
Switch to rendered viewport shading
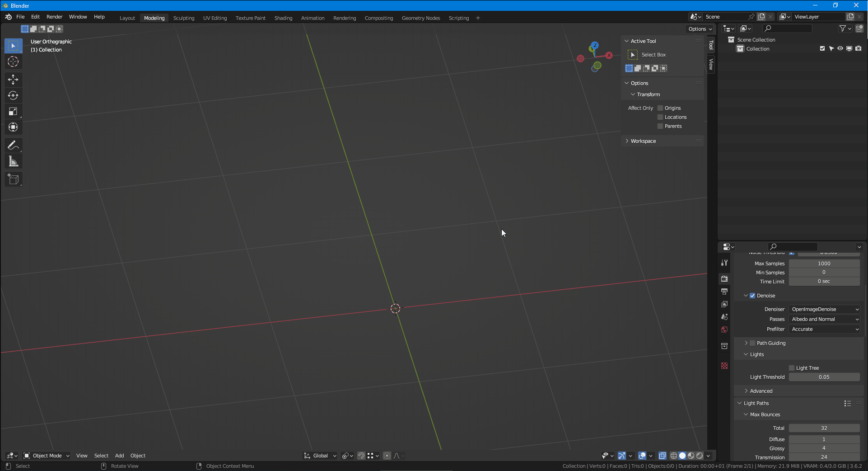[700, 456]
